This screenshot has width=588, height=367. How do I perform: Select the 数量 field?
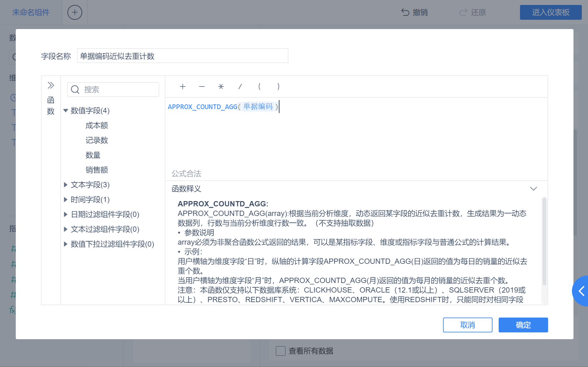click(x=93, y=155)
